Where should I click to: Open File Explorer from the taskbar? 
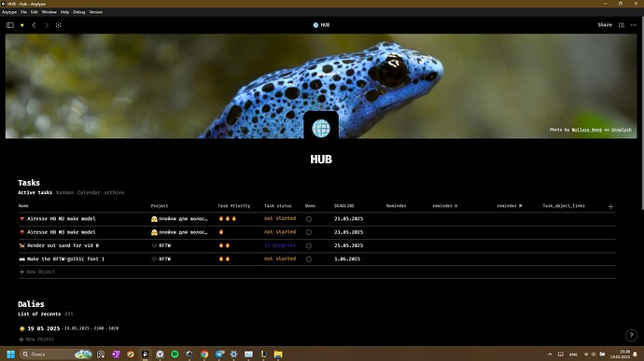[x=278, y=354]
